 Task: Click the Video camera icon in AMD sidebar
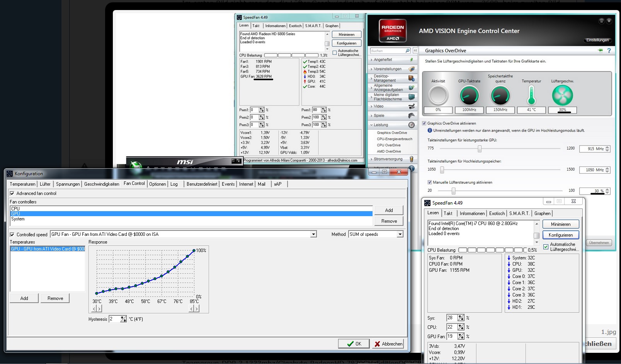tap(412, 106)
